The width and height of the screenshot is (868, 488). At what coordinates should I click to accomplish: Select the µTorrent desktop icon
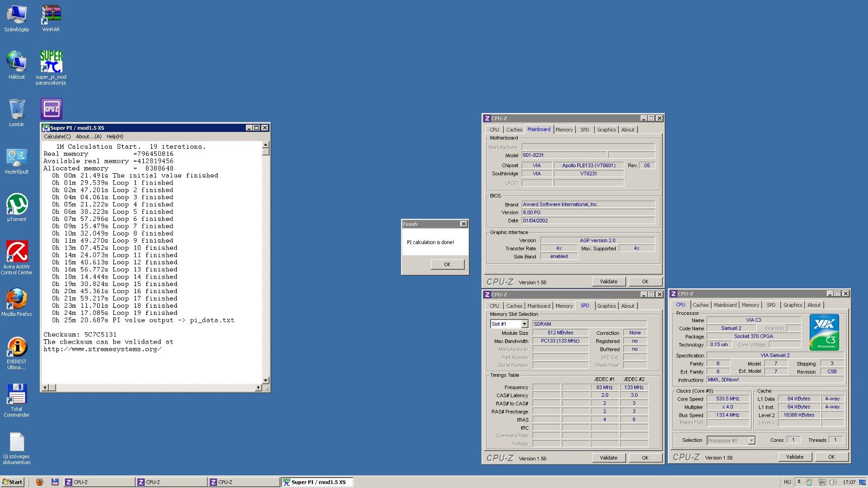(16, 208)
